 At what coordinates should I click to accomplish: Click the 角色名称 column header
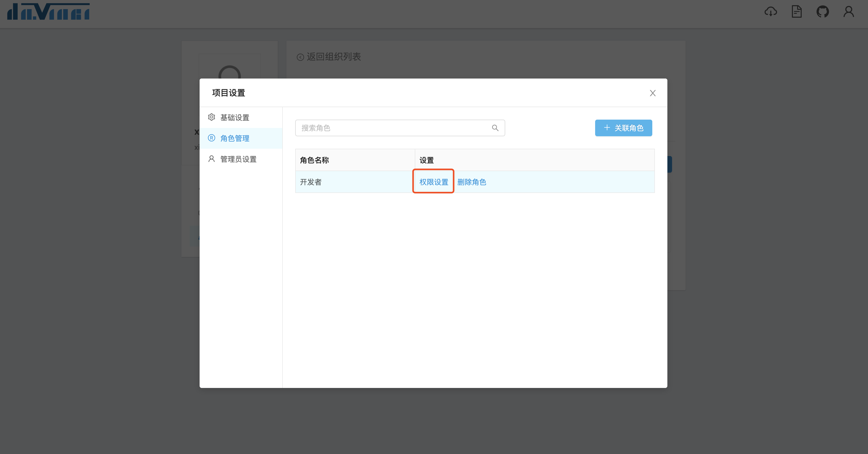[x=314, y=160]
